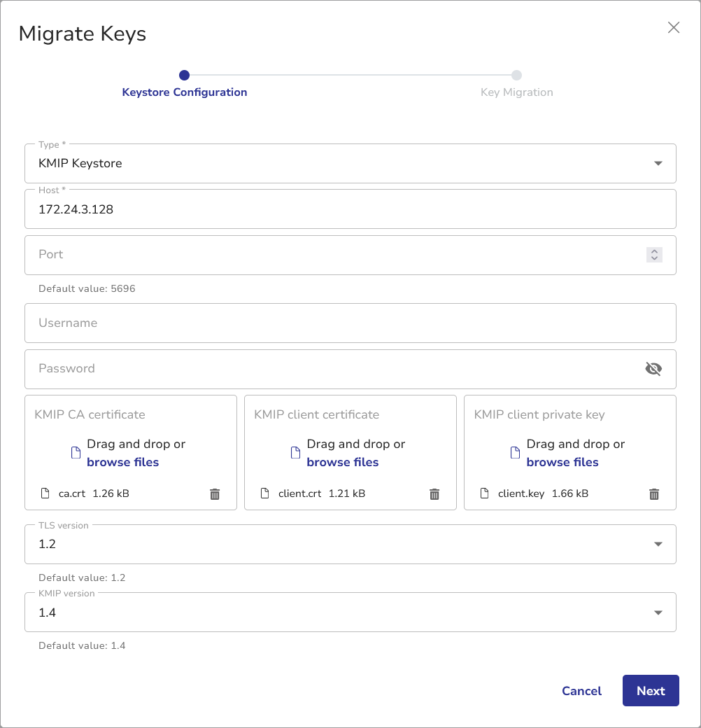This screenshot has width=701, height=728.
Task: Delete the ca.crt uploaded file
Action: 215,494
